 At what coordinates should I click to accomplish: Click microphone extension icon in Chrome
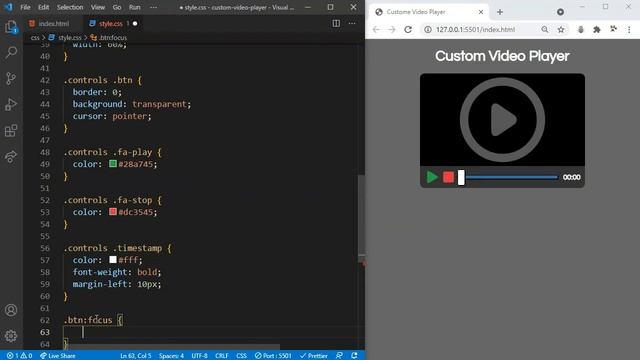tap(581, 29)
